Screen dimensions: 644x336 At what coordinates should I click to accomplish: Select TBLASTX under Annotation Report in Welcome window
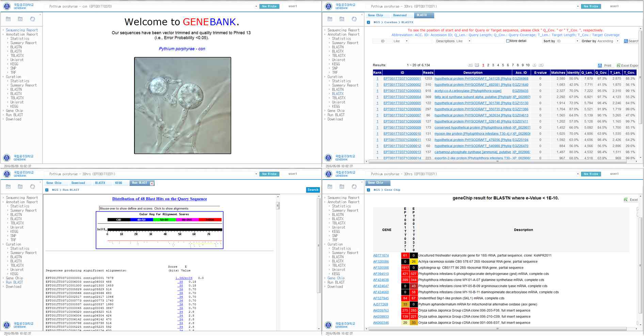point(17,56)
